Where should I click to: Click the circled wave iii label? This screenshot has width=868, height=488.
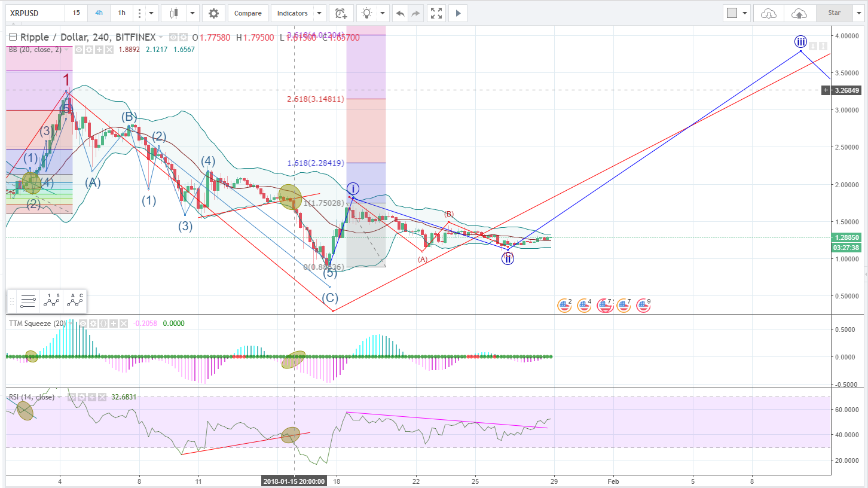click(x=800, y=41)
